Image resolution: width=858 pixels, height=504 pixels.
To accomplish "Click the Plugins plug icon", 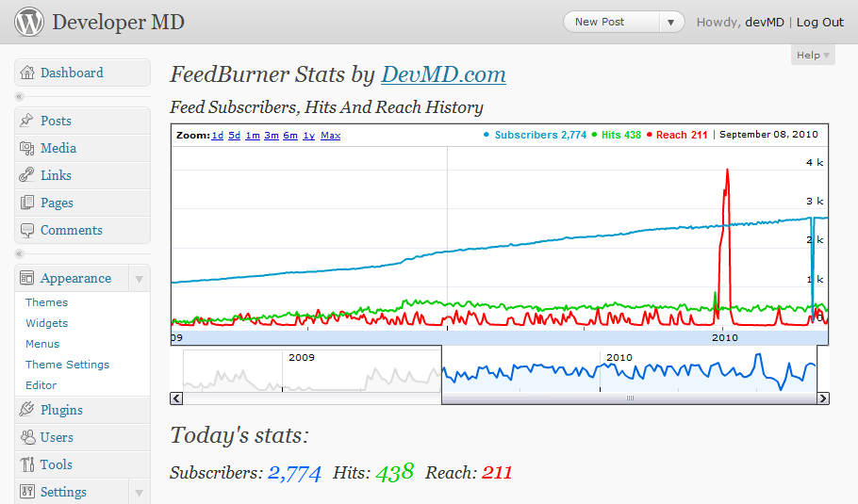I will click(26, 409).
